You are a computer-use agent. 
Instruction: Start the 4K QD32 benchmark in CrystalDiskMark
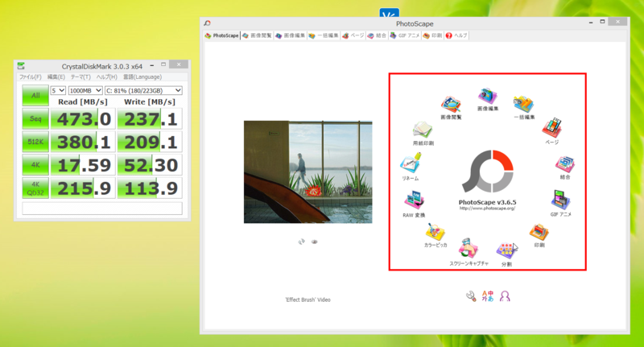(x=35, y=188)
